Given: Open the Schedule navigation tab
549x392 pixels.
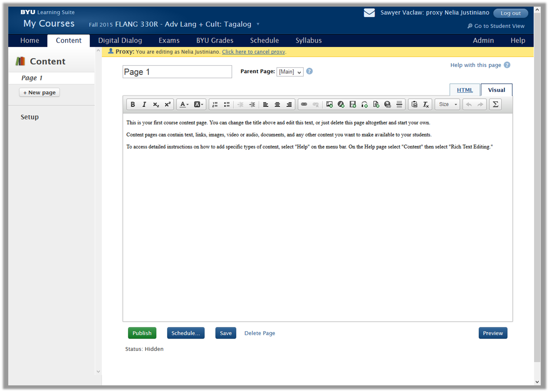Looking at the screenshot, I should (264, 40).
